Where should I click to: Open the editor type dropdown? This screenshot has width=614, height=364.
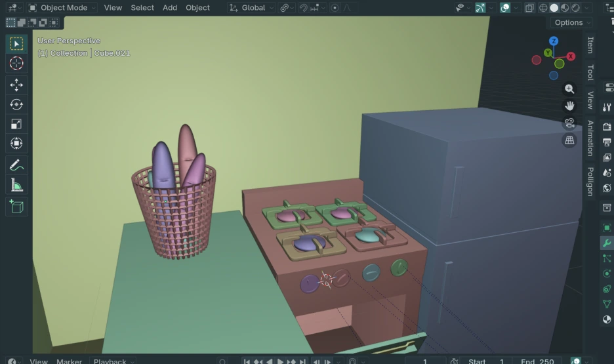15,8
